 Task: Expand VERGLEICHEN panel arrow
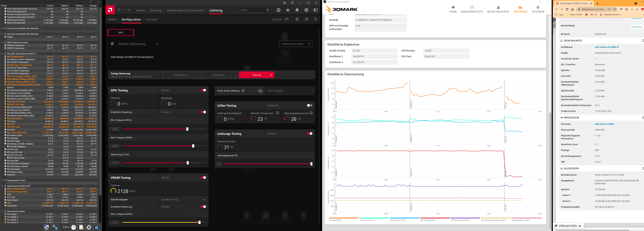[580, 226]
